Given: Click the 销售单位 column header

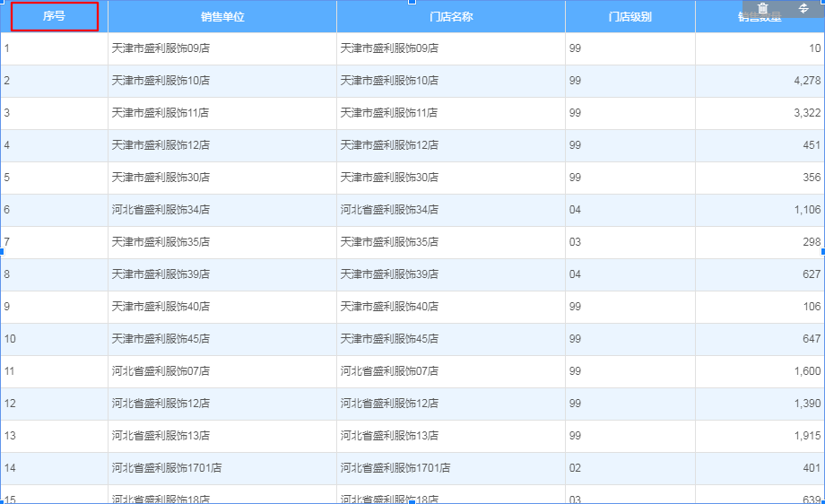Looking at the screenshot, I should 222,17.
